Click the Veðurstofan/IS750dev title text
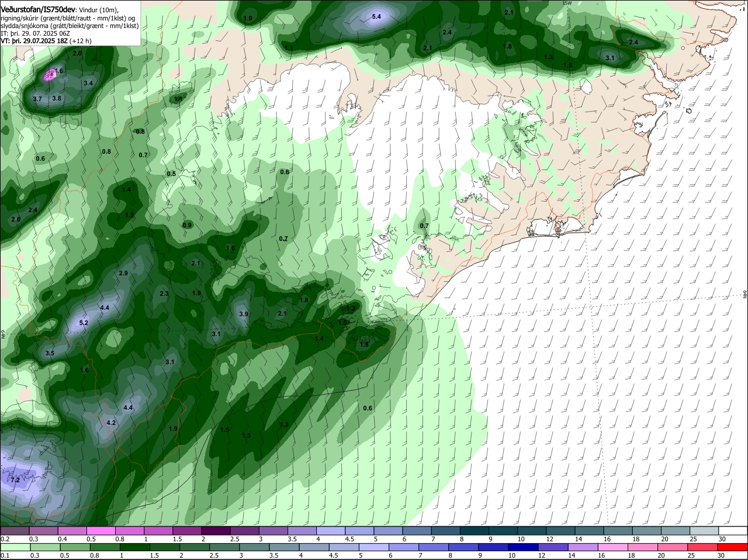Screen dimensions: 748x560 pos(38,9)
